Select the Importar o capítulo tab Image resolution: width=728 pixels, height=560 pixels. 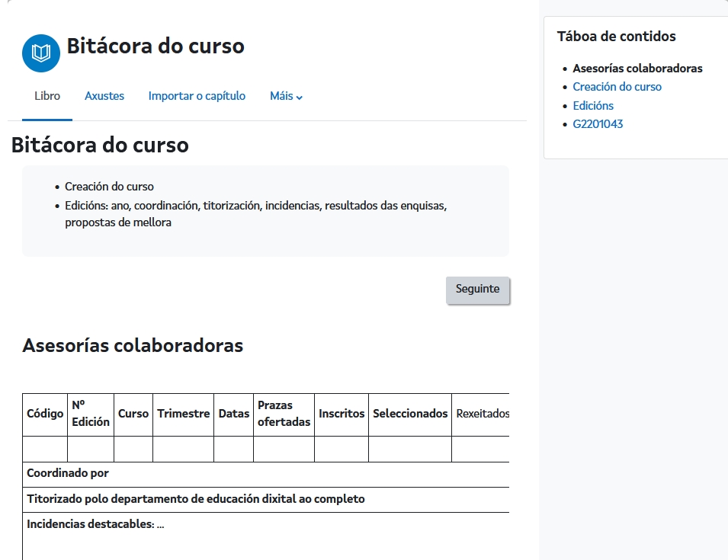[x=197, y=96]
